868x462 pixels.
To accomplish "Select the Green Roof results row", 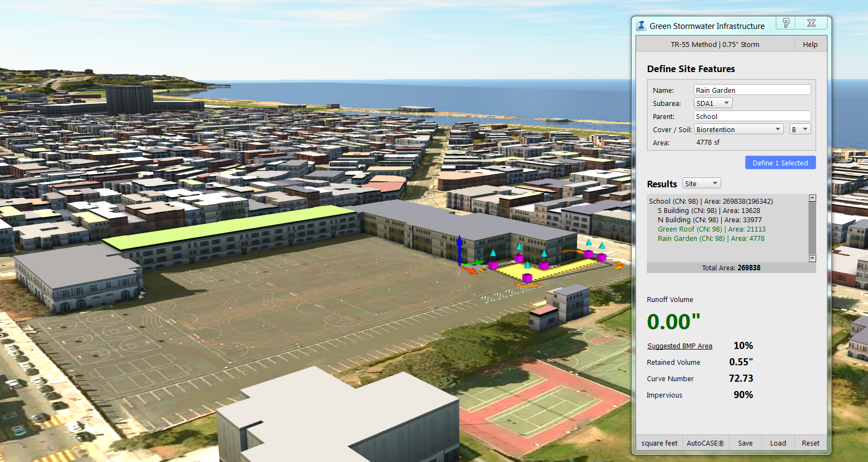I will coord(711,229).
